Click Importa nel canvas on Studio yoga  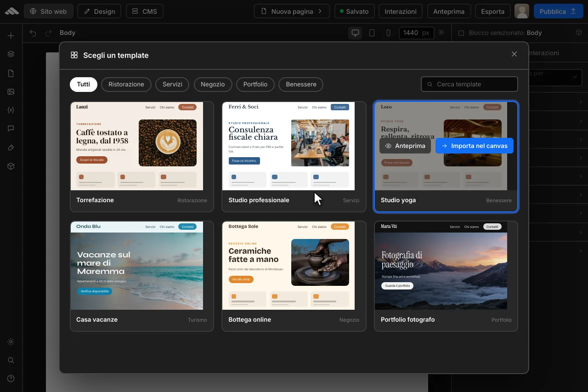pos(475,146)
